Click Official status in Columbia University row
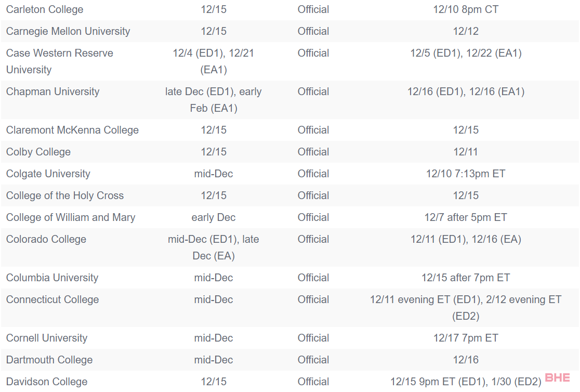This screenshot has height=392, width=580. pyautogui.click(x=313, y=278)
